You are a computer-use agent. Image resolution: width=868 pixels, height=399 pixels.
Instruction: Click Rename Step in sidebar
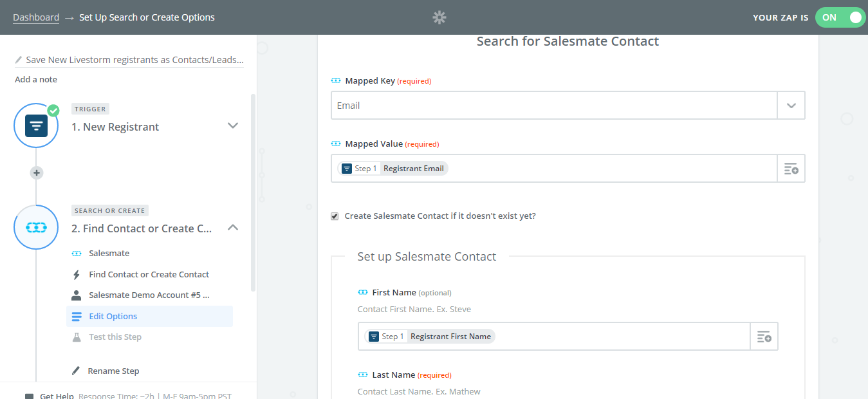tap(113, 371)
